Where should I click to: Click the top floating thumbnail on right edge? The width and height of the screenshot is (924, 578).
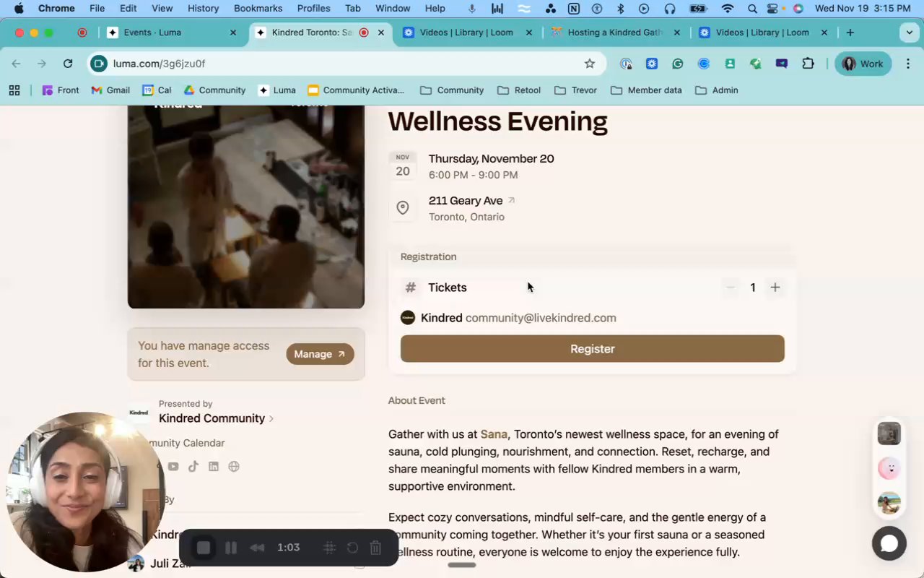(x=889, y=433)
